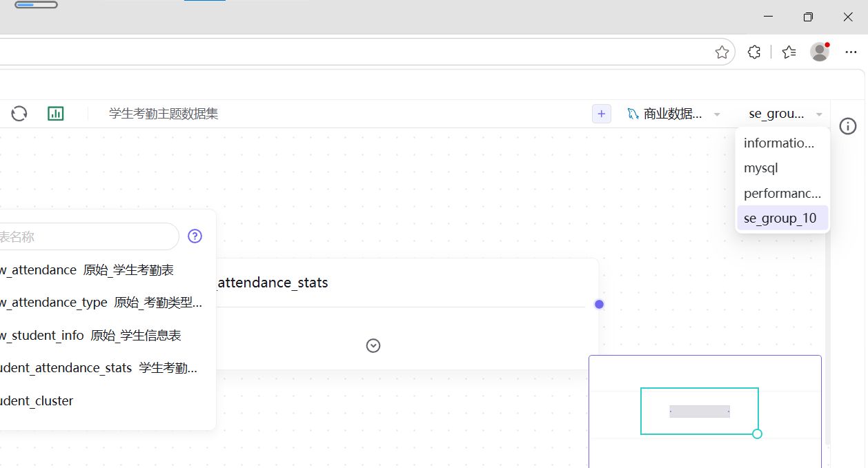Select the performance schema option
Viewport: 868px width, 468px height.
782,194
